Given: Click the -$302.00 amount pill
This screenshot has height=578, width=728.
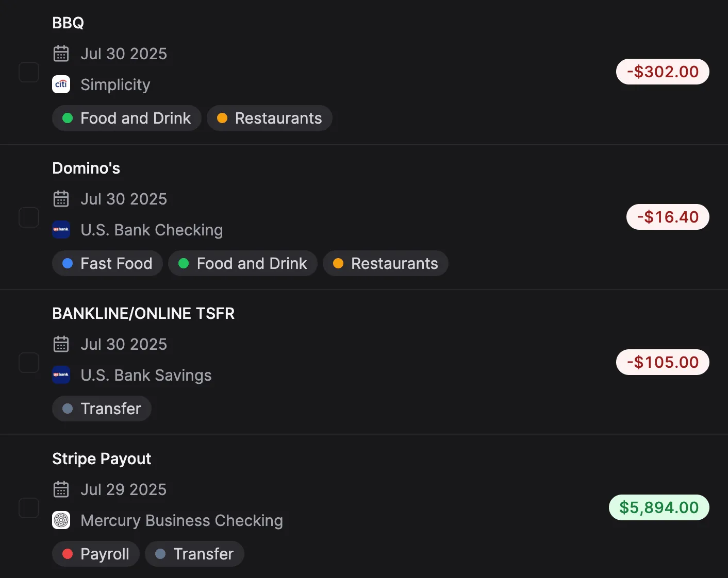Looking at the screenshot, I should (663, 72).
